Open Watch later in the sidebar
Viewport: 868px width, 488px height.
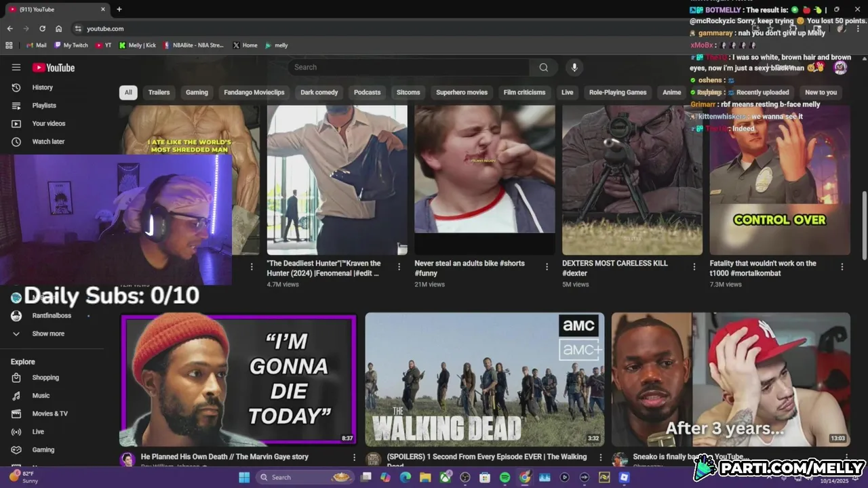pos(48,142)
